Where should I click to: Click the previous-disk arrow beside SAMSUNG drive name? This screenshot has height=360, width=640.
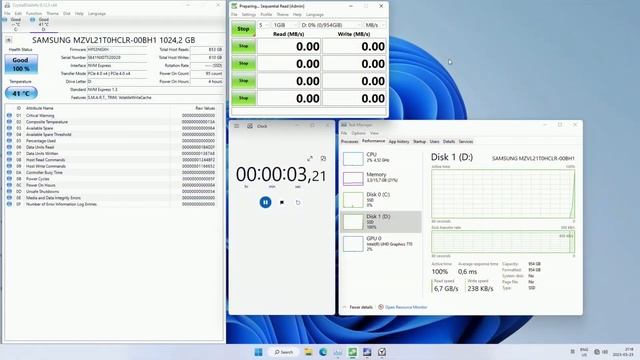pos(9,40)
